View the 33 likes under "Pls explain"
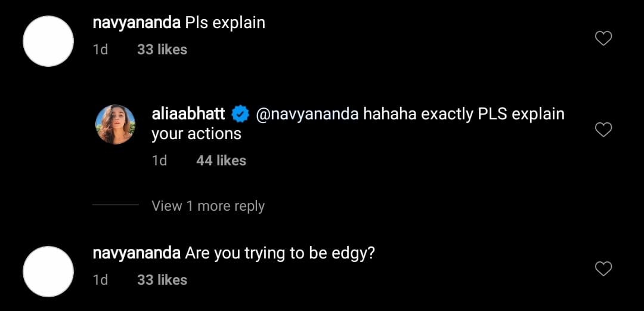644x311 pixels. point(162,50)
